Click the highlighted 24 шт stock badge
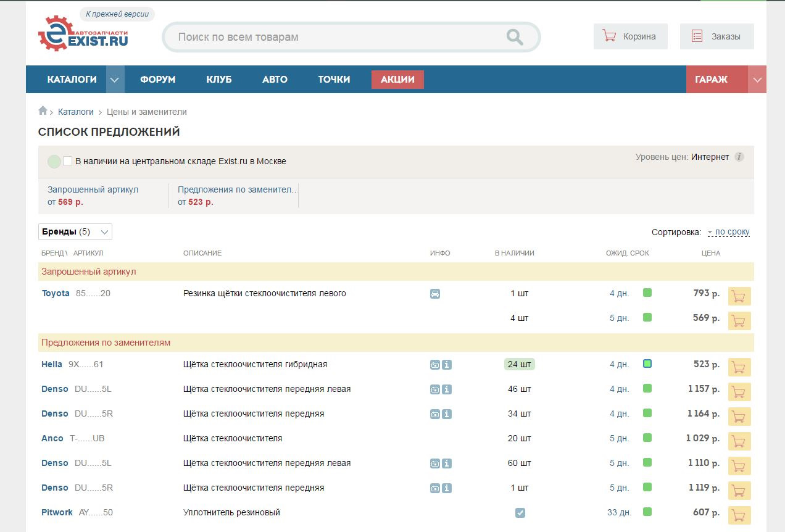 click(x=520, y=364)
